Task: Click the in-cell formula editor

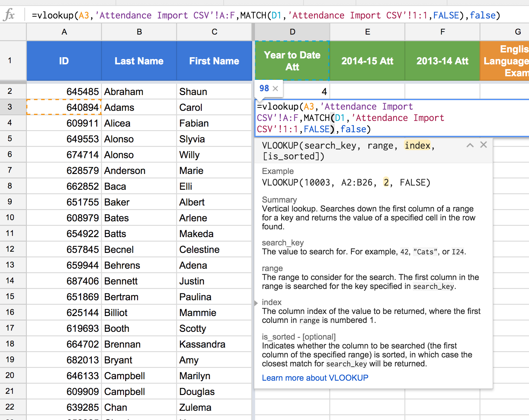Action: pyautogui.click(x=392, y=118)
